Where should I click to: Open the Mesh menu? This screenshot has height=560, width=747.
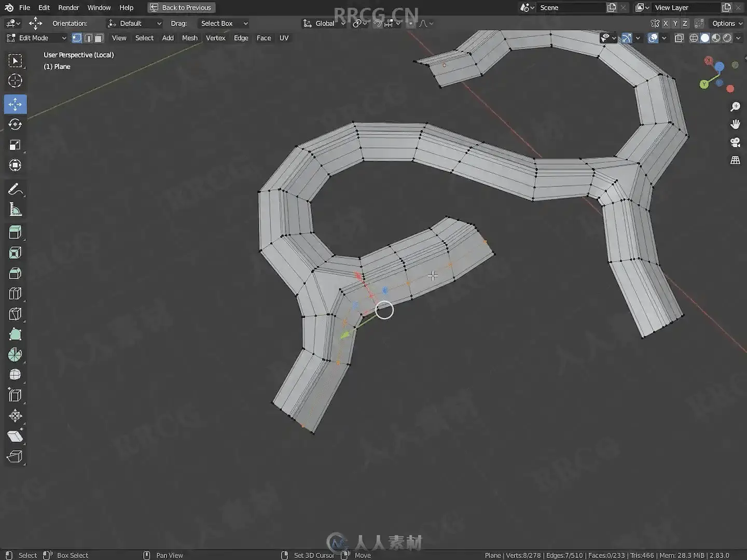[189, 38]
